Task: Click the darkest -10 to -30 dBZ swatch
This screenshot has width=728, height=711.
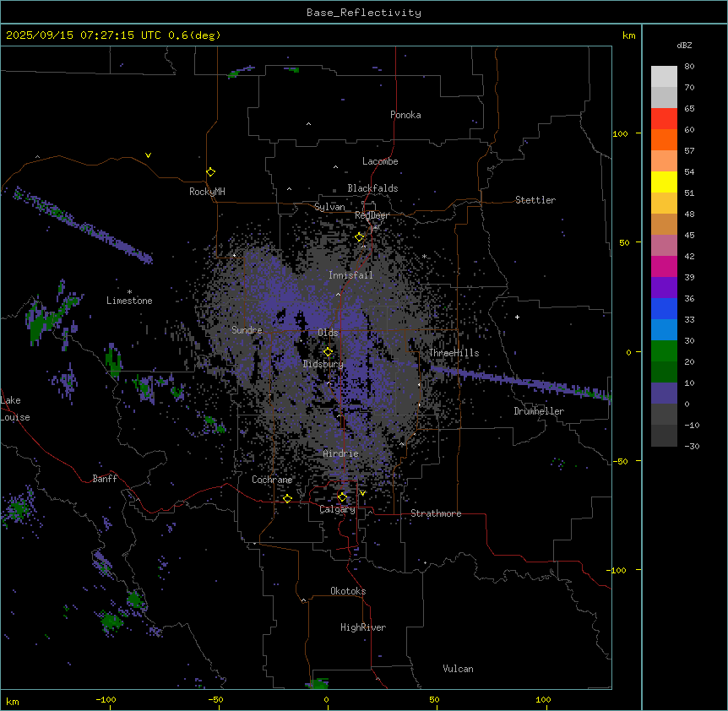Action: click(x=664, y=436)
